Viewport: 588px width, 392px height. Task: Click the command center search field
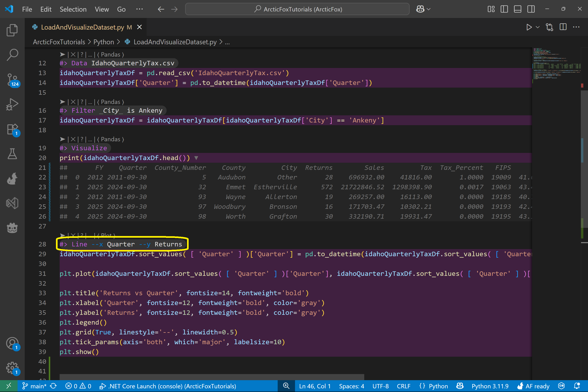(x=297, y=9)
